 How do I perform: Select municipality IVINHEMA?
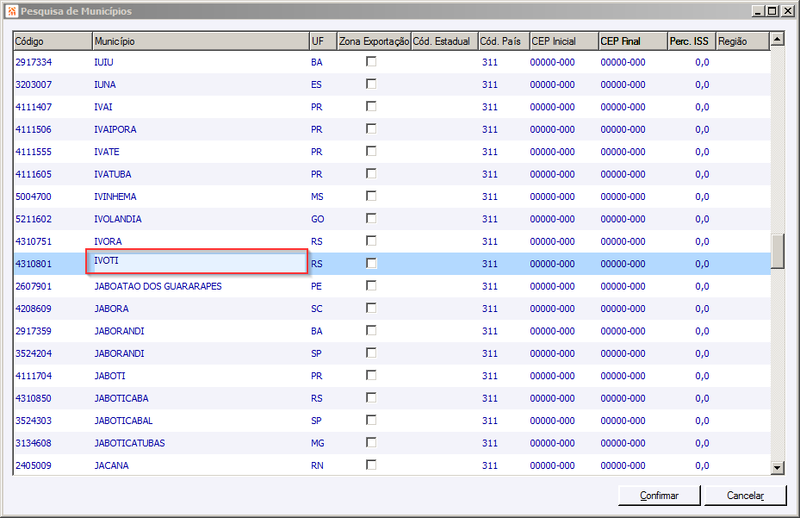point(115,196)
